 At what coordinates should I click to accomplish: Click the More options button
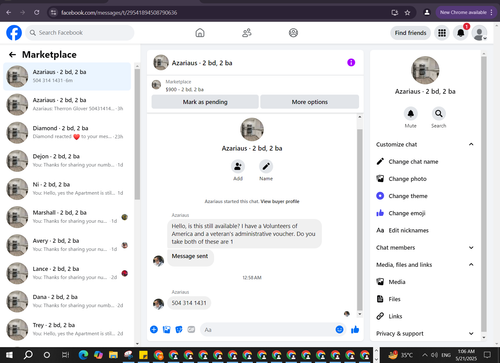point(310,102)
